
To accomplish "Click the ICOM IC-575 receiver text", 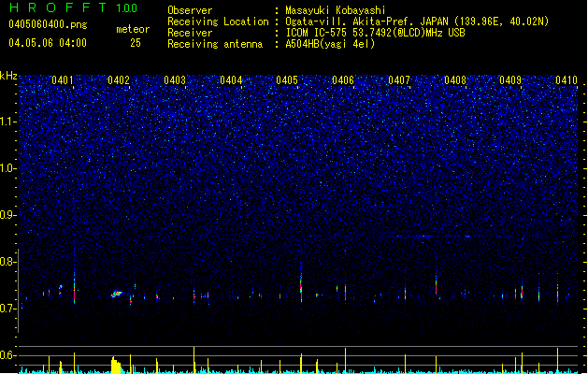I will coord(375,33).
